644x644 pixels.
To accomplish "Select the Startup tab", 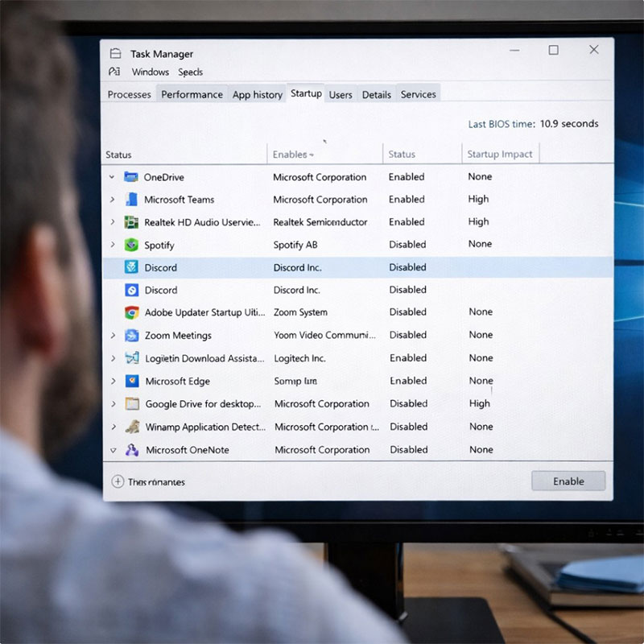I will [x=306, y=93].
